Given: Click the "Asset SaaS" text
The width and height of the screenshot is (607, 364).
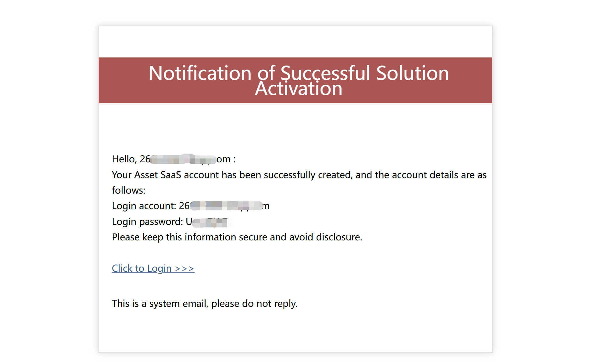Looking at the screenshot, I should [157, 175].
